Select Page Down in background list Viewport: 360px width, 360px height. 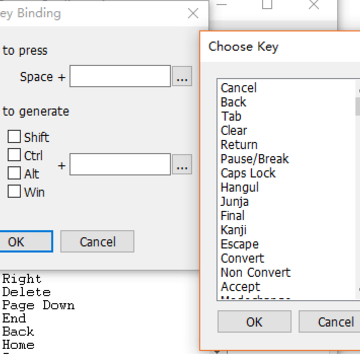38,305
